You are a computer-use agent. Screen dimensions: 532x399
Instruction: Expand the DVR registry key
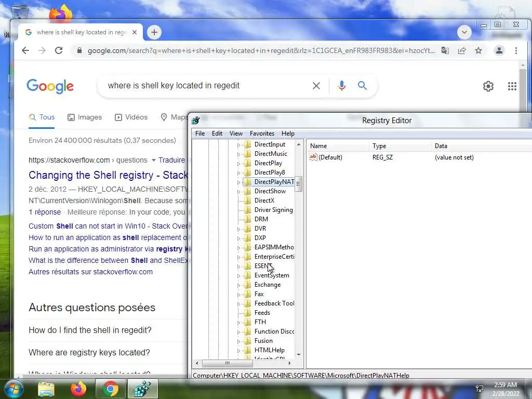[x=238, y=229]
